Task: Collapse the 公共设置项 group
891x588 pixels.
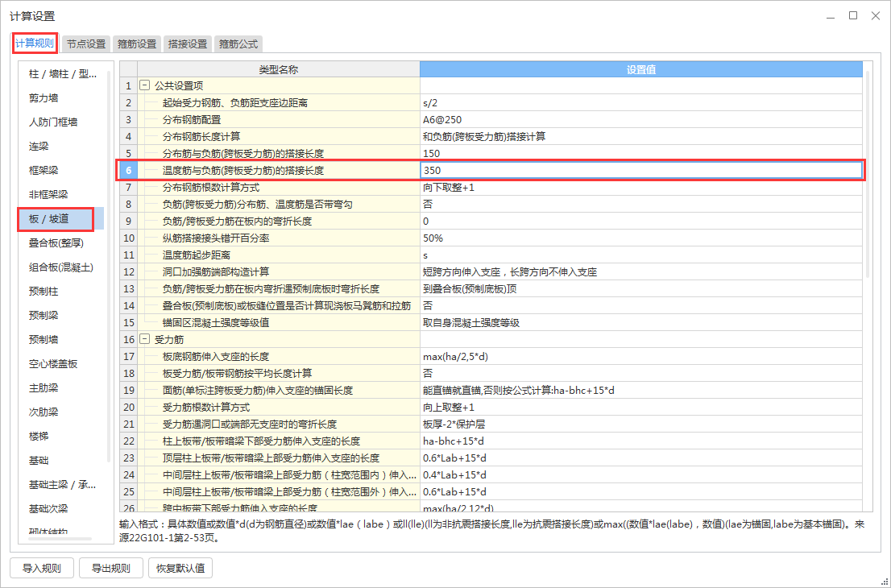Action: [x=145, y=86]
